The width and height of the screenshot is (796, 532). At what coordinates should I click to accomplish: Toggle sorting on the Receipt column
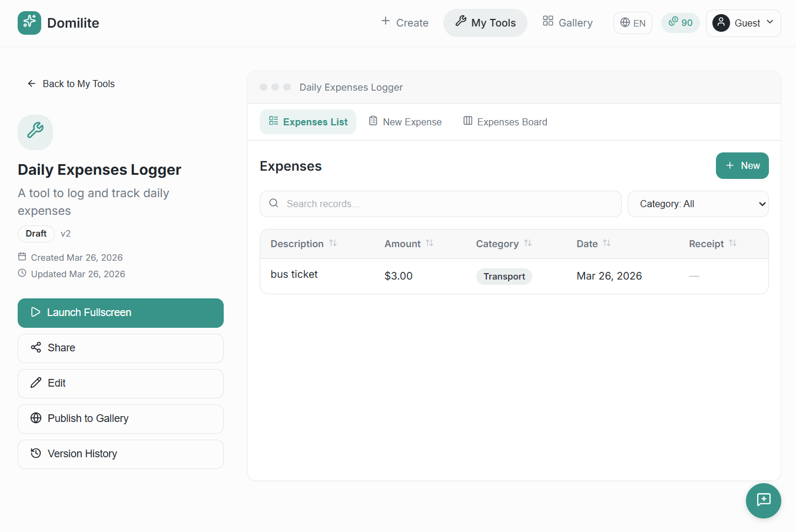coord(732,243)
